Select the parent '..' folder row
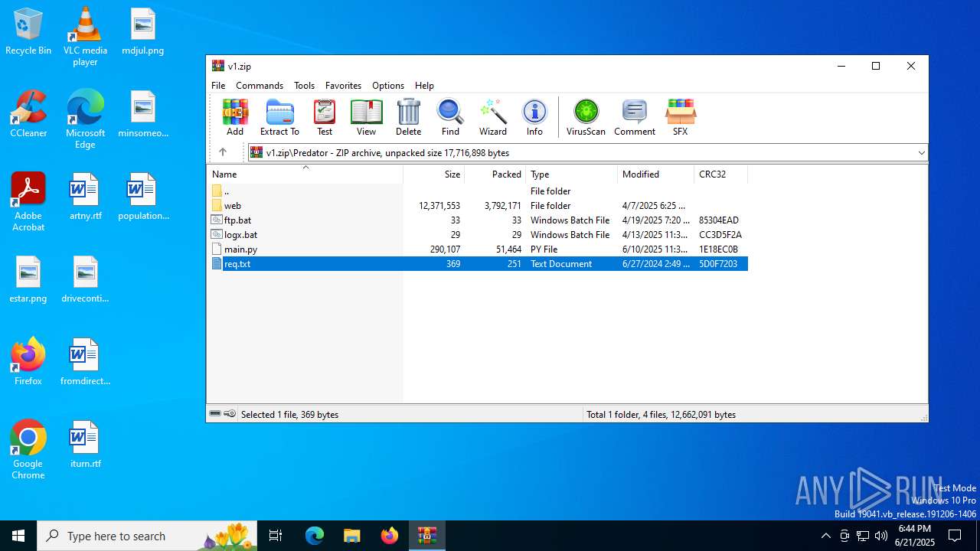 click(x=478, y=191)
